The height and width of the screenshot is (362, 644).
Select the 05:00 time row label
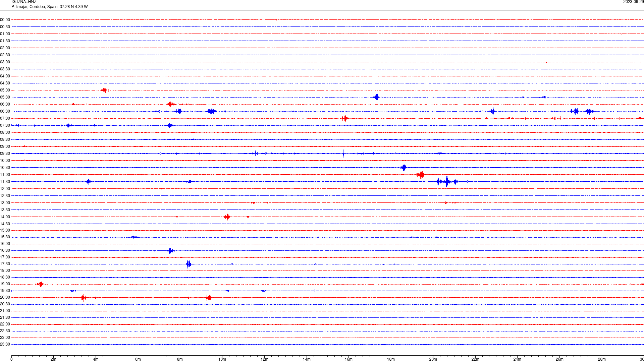pyautogui.click(x=5, y=90)
